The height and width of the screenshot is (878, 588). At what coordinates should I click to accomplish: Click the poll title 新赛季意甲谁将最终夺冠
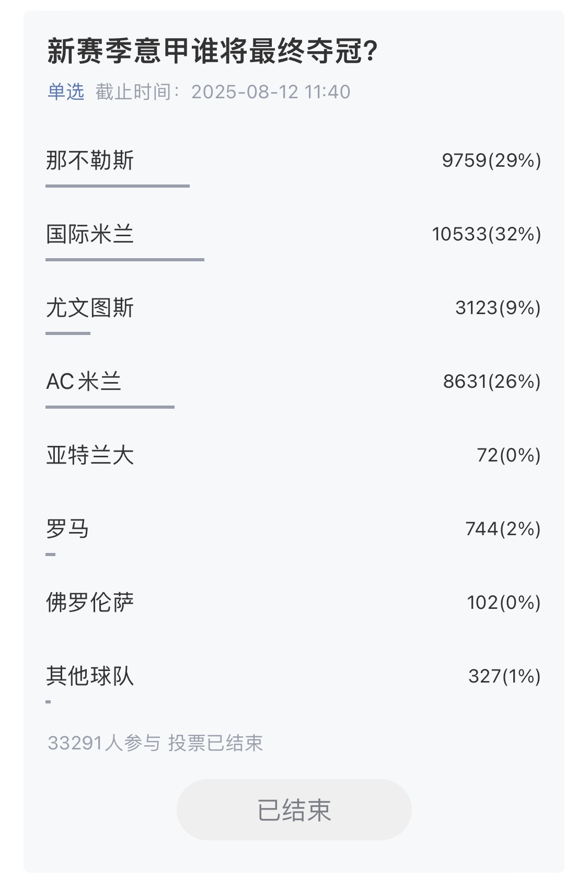(212, 51)
